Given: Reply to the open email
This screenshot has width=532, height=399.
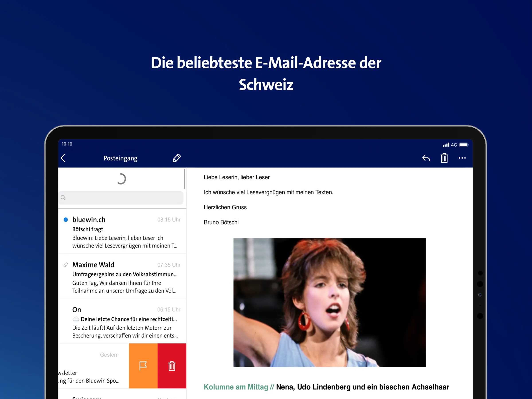Looking at the screenshot, I should pos(426,158).
